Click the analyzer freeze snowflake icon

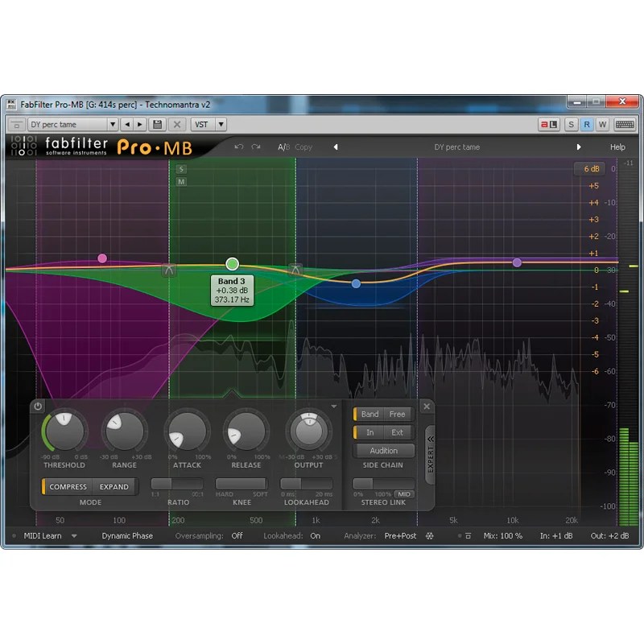[430, 536]
